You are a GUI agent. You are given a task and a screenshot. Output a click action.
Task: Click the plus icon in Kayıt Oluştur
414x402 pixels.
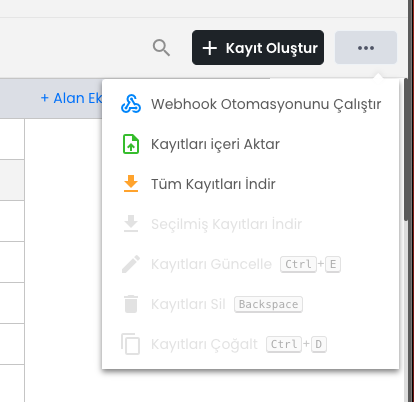coord(210,48)
